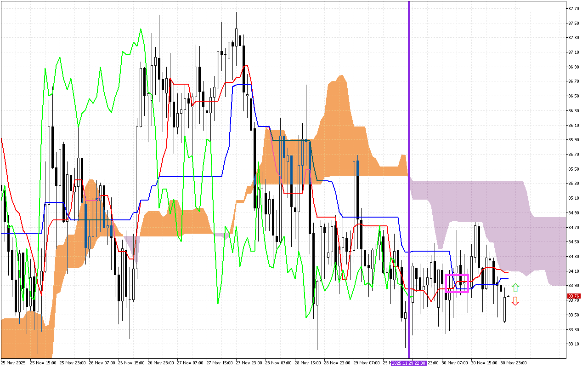Click the red 83.76 current price tag
This screenshot has height=368, width=588.
[573, 296]
